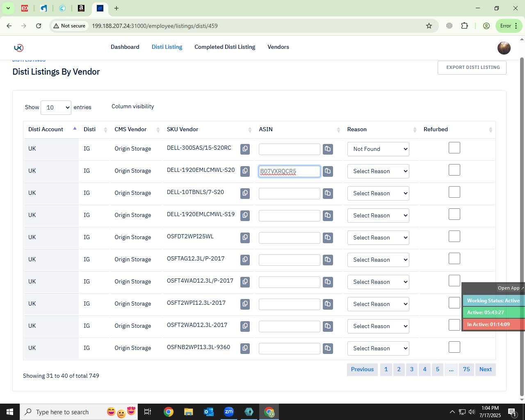Tick Refurbed checkbox for DELL-1920EMLCMWL-S20
Image resolution: width=525 pixels, height=420 pixels.
pyautogui.click(x=454, y=170)
